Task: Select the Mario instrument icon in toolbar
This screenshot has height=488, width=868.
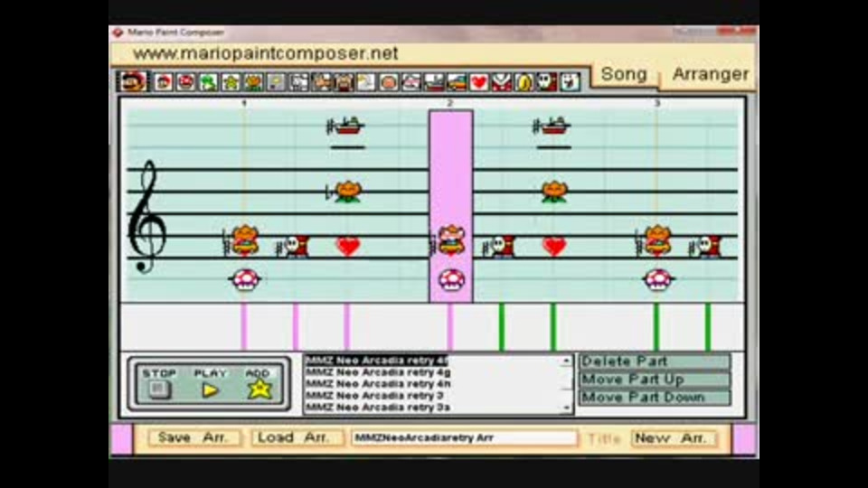Action: 164,82
